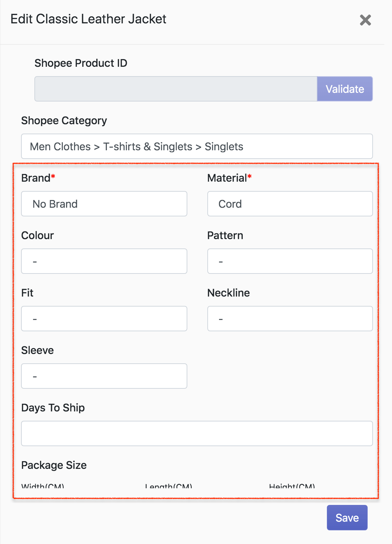Open the Colour selection box

(104, 261)
